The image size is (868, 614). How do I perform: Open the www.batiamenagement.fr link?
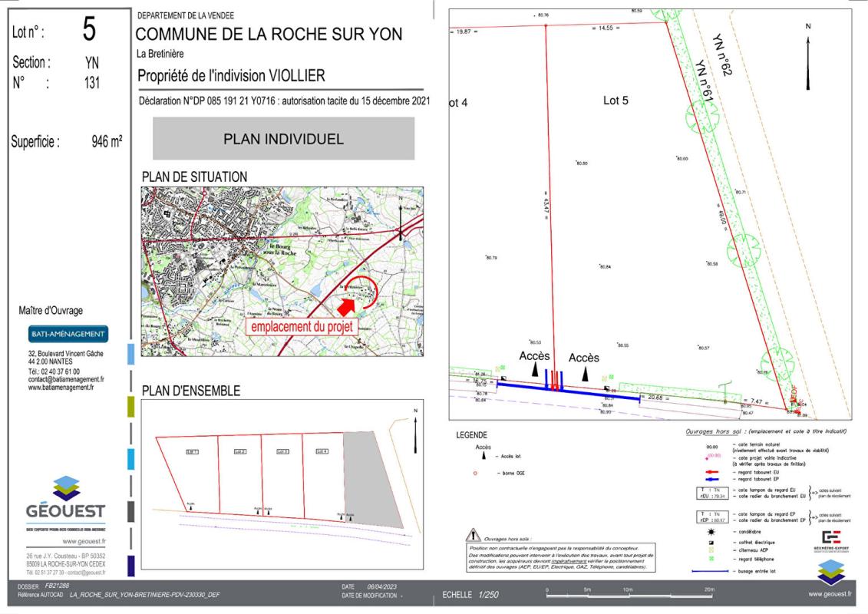click(61, 387)
